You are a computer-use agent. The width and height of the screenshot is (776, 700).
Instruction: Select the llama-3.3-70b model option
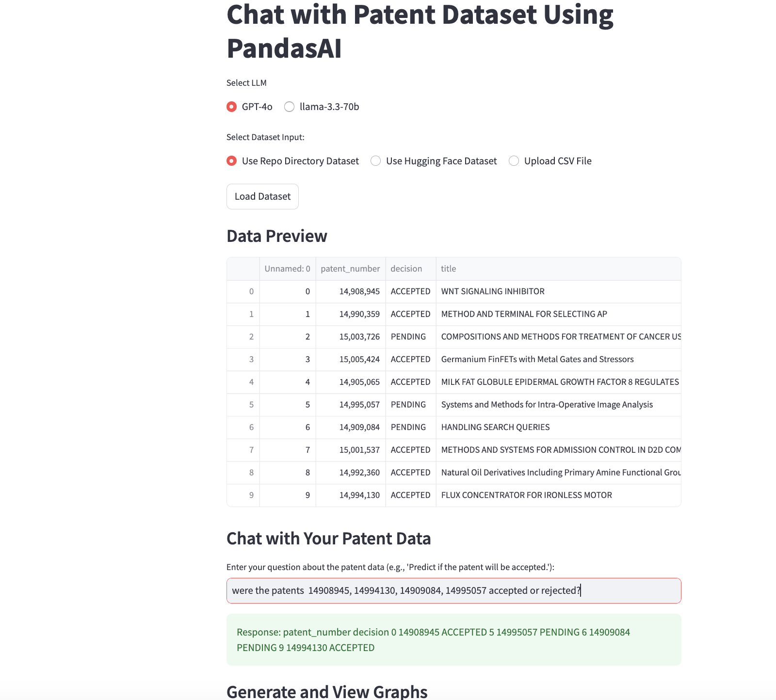[x=322, y=107]
